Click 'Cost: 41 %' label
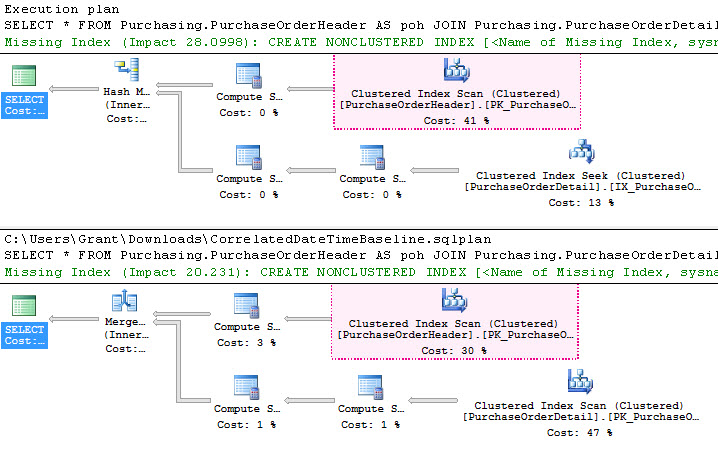The width and height of the screenshot is (718, 453). click(456, 120)
